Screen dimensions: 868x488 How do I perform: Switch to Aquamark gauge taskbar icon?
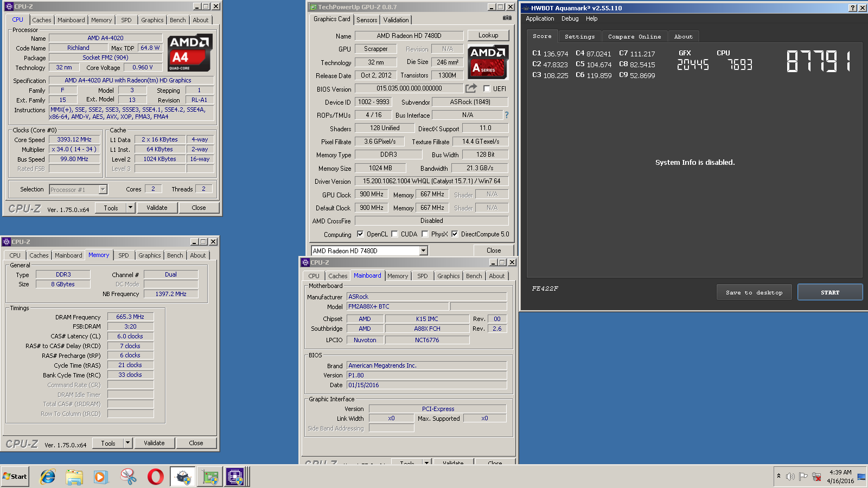click(x=183, y=477)
